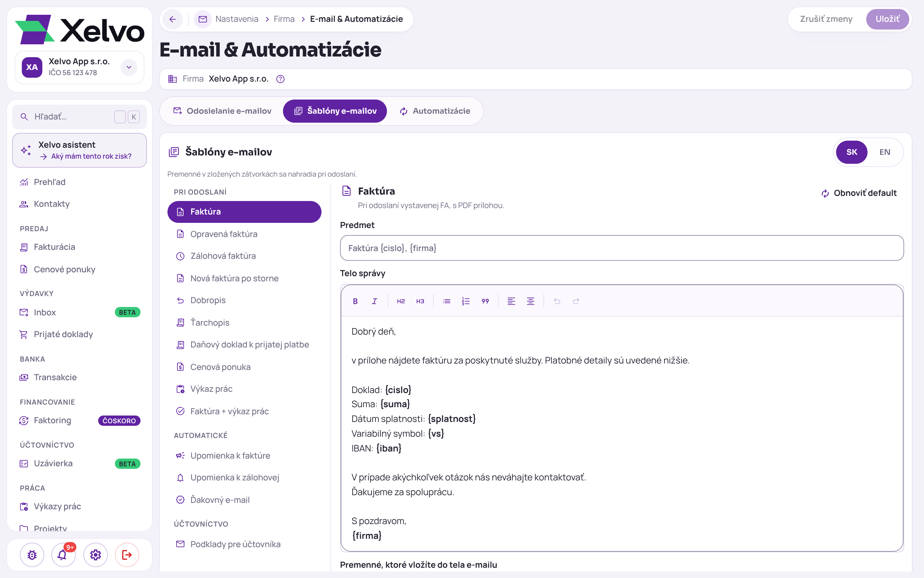The width and height of the screenshot is (924, 578).
Task: Click the search magnifier icon
Action: click(24, 117)
